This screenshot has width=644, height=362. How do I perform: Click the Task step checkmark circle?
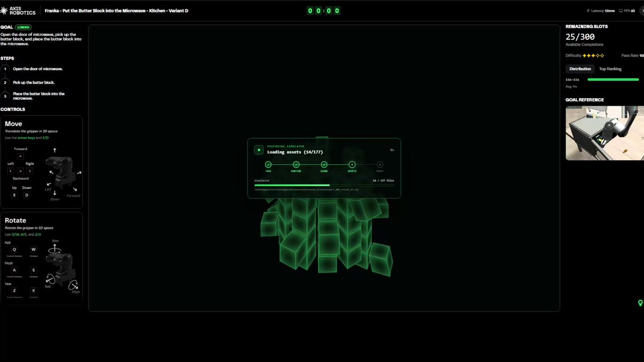point(268,165)
